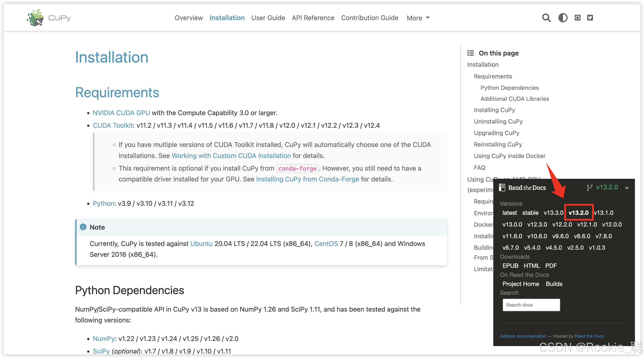
Task: Open the GitHub repository icon
Action: [x=578, y=18]
